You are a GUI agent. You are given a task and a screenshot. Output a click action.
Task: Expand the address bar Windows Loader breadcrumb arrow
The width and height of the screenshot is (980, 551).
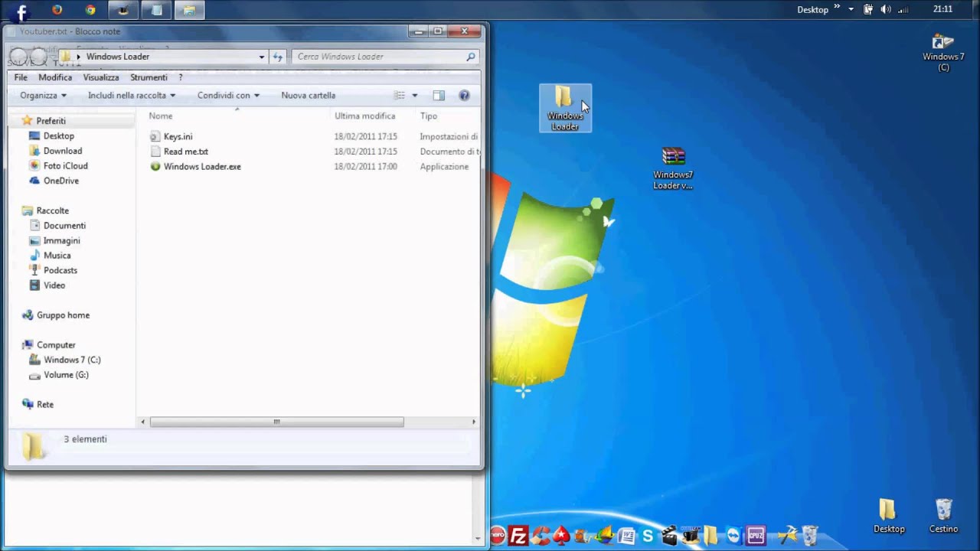[x=78, y=57]
